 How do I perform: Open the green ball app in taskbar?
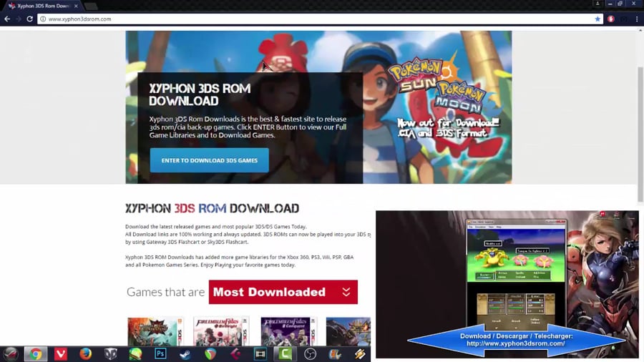point(135,354)
